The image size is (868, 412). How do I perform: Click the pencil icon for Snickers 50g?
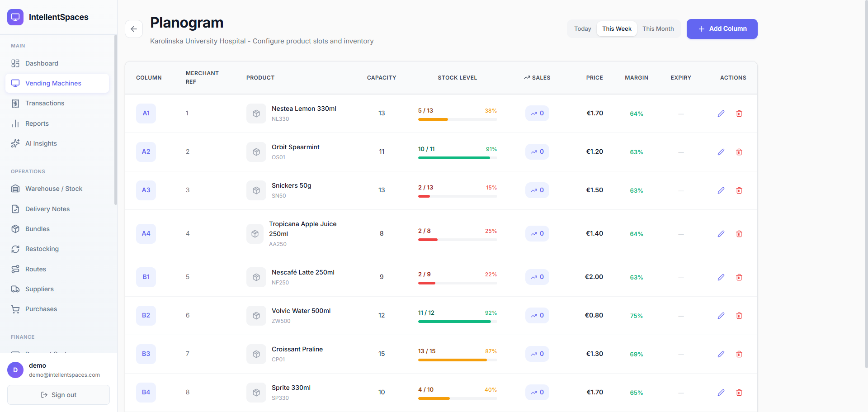(721, 190)
